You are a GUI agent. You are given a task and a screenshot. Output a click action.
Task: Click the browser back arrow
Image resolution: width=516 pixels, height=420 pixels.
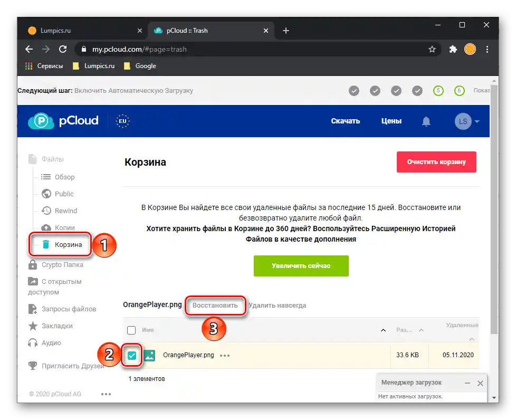pos(29,49)
